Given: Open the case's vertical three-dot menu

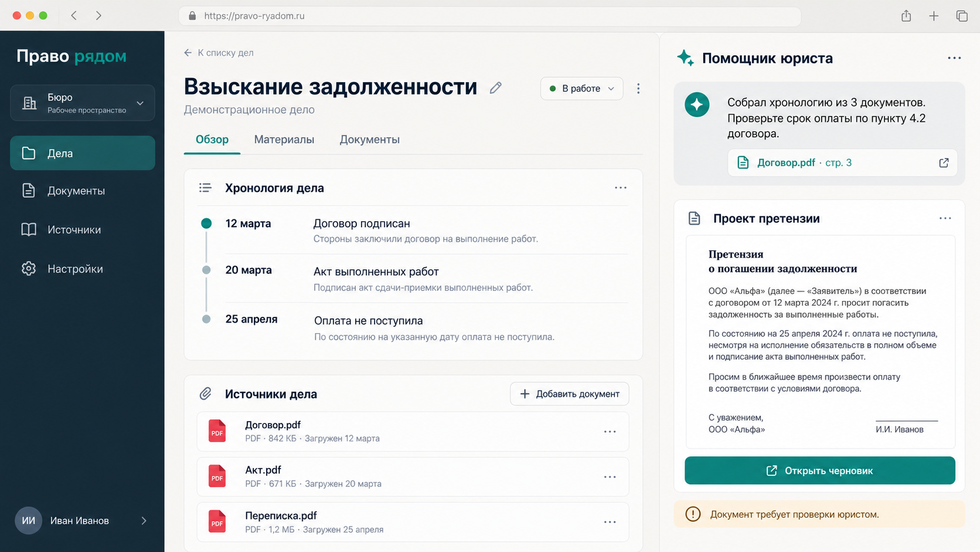Looking at the screenshot, I should tap(638, 89).
